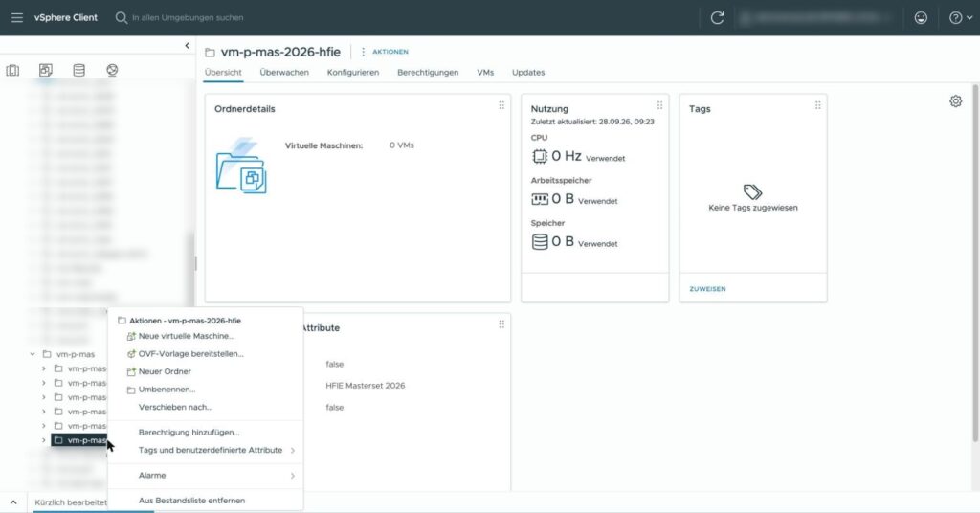Open the Updates tab
This screenshot has height=513, width=980.
click(x=528, y=73)
